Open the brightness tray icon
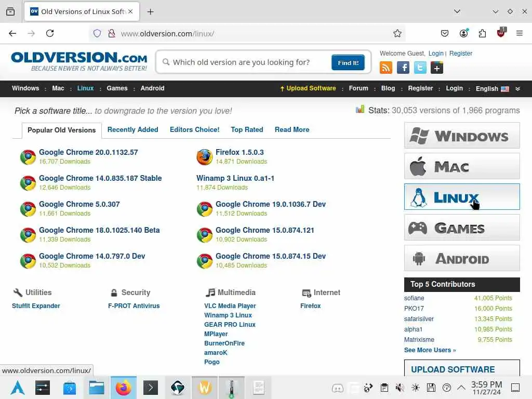The height and width of the screenshot is (399, 532). coord(416,388)
